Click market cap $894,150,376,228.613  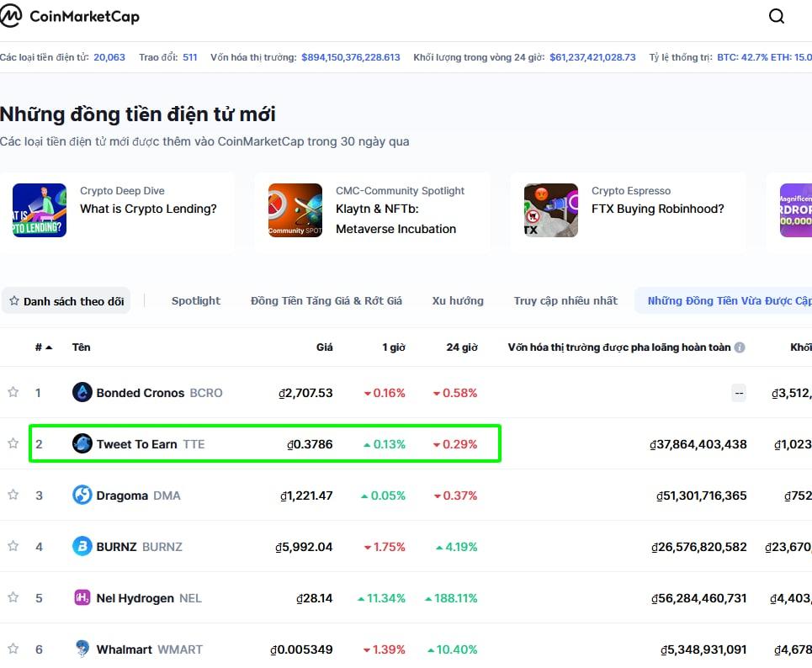[351, 57]
